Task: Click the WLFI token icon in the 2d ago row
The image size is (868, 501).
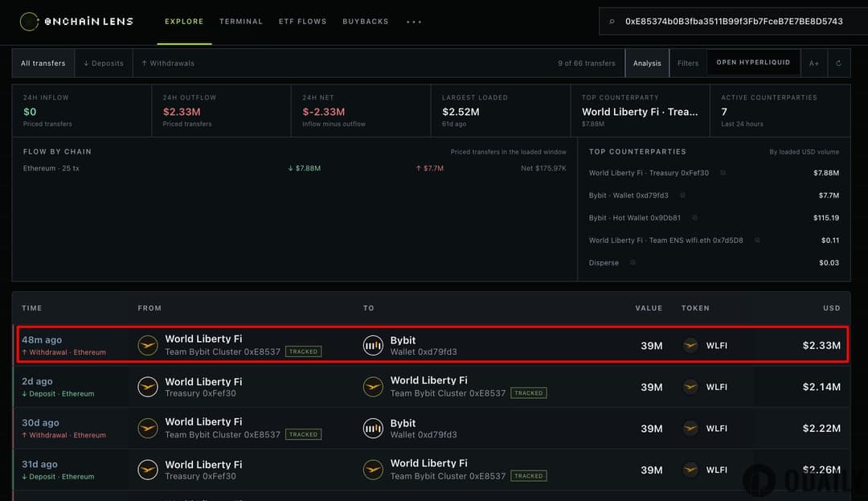Action: point(690,387)
